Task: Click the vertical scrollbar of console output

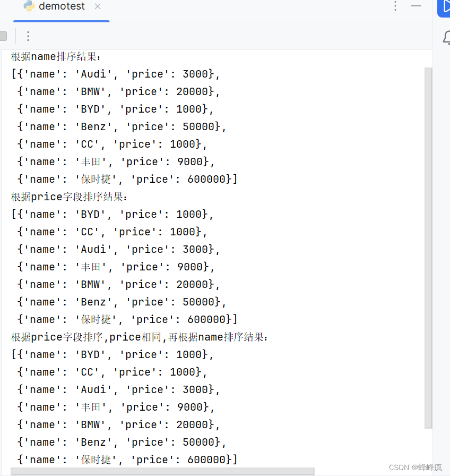Action: (x=428, y=248)
